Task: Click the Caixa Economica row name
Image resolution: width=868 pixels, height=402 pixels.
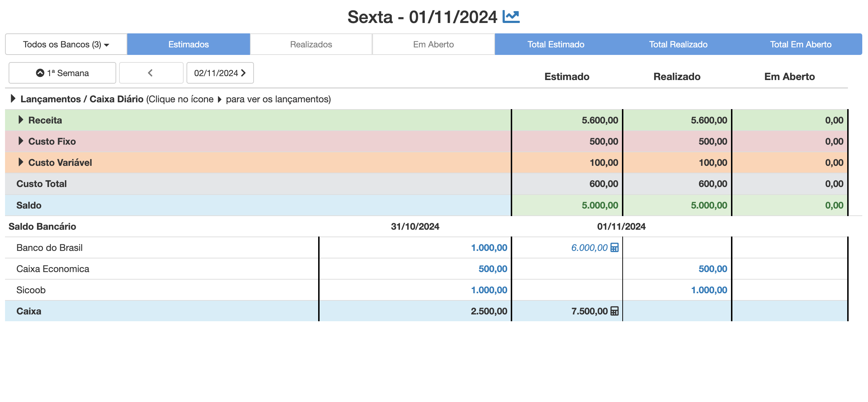Action: [x=53, y=269]
